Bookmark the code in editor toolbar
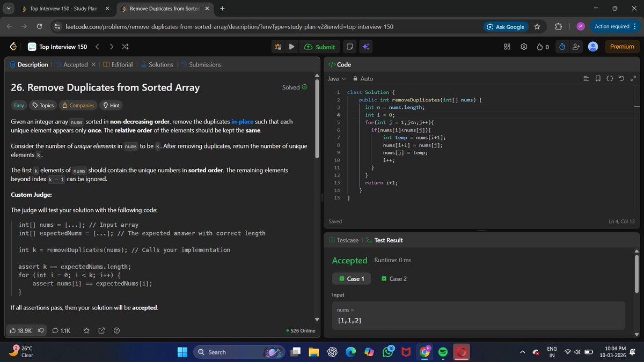The image size is (644, 362). tap(598, 79)
